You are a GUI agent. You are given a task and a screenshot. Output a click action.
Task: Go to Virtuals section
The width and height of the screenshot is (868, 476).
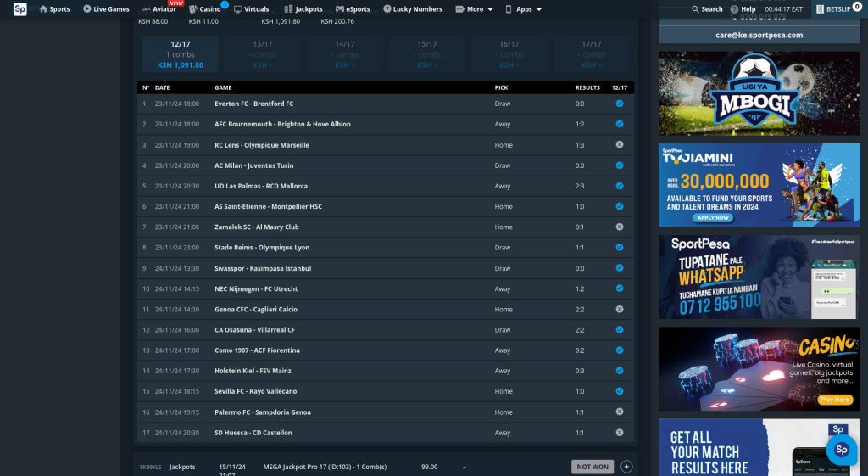pyautogui.click(x=251, y=8)
